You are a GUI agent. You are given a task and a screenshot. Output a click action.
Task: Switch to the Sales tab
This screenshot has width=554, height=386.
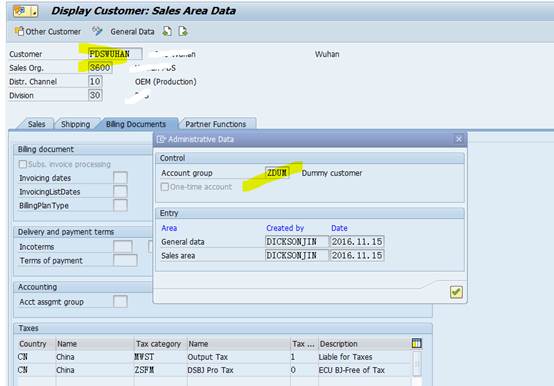point(36,124)
